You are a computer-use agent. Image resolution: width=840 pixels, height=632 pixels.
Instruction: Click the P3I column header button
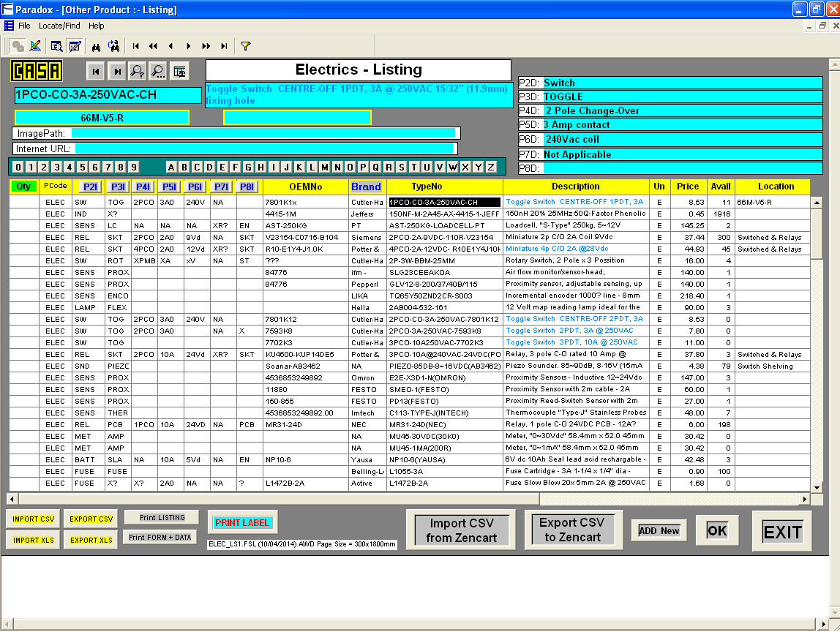[117, 187]
